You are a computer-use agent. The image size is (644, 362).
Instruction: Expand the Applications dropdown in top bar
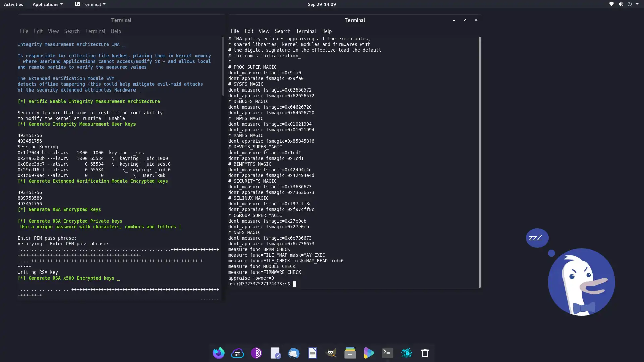pyautogui.click(x=47, y=4)
